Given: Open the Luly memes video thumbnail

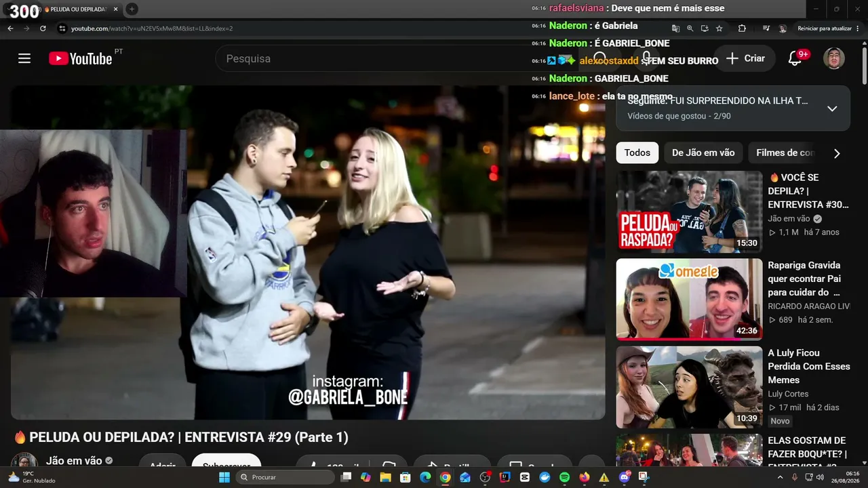Looking at the screenshot, I should [689, 387].
